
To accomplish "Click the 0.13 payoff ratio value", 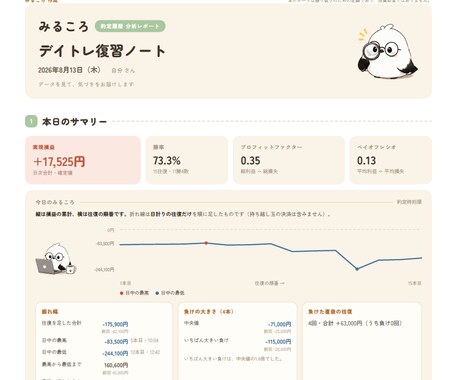I will (366, 161).
